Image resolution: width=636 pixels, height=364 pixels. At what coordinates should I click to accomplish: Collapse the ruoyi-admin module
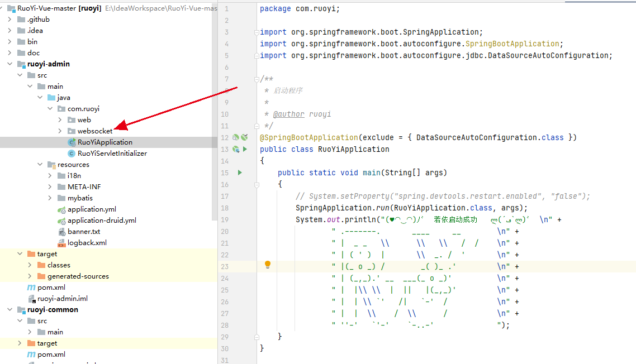[x=10, y=64]
